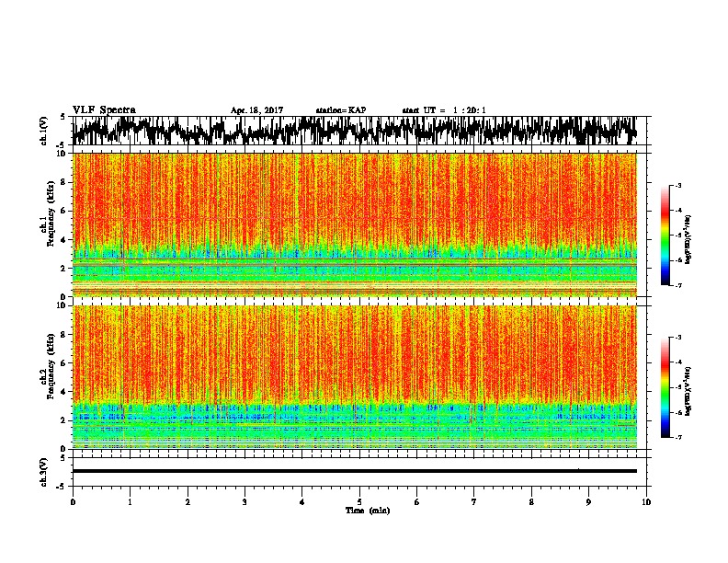Click the "VLF Spectra" plot title
728x563 pixels.
click(104, 110)
